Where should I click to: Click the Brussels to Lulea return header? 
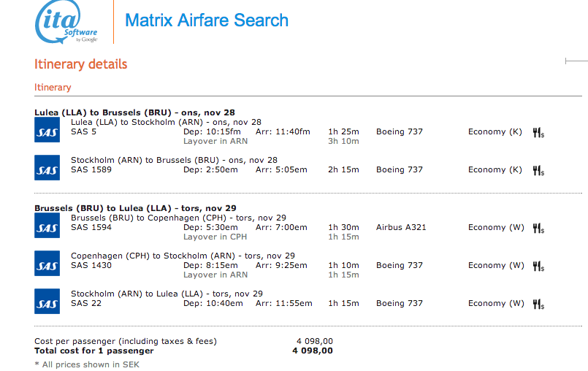[135, 208]
